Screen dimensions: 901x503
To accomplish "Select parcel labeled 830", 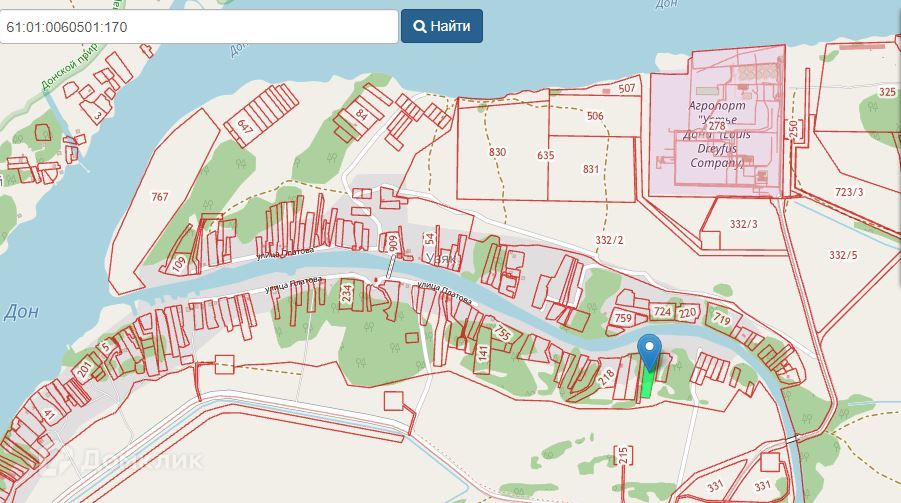I will [498, 152].
